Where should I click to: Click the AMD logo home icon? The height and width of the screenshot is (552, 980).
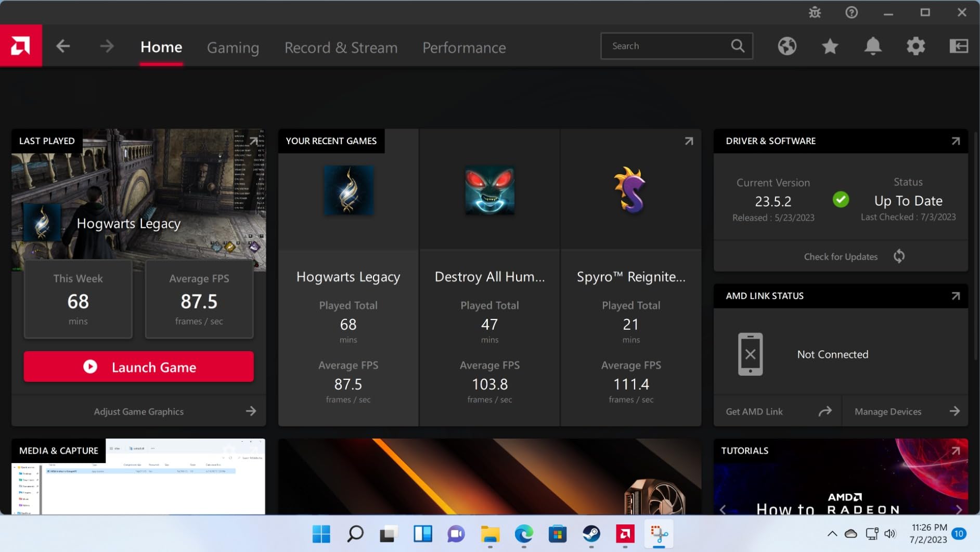[x=21, y=46]
